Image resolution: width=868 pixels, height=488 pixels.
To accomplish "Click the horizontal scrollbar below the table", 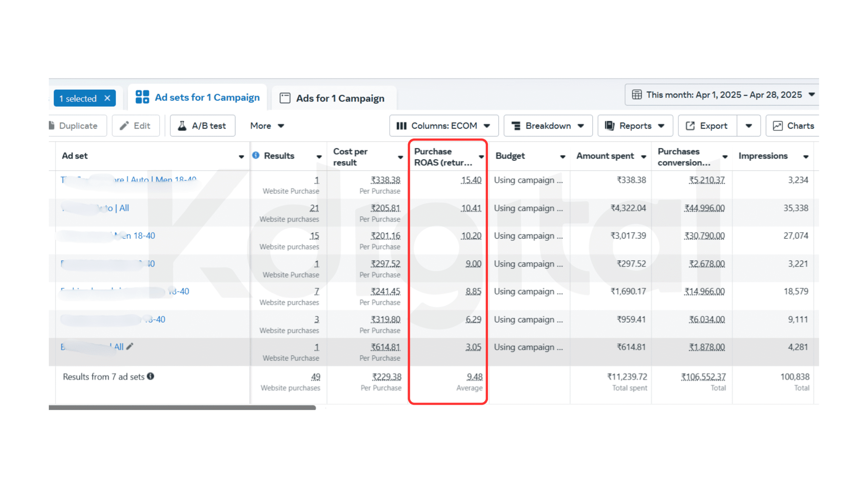I will coord(182,408).
